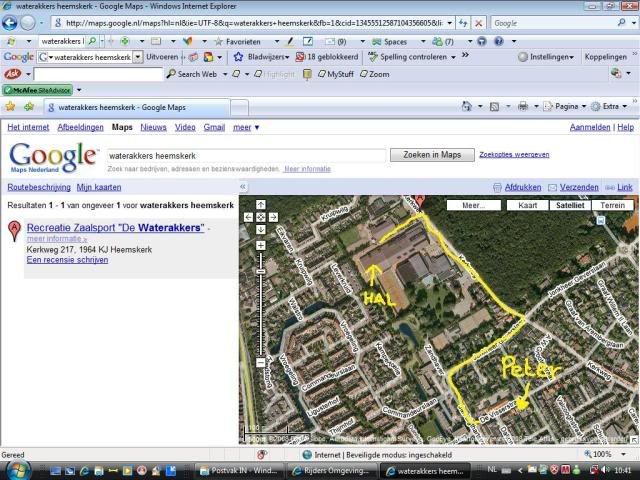Expand the meer dropdown
Viewport: 640px width, 480px height.
pyautogui.click(x=246, y=127)
